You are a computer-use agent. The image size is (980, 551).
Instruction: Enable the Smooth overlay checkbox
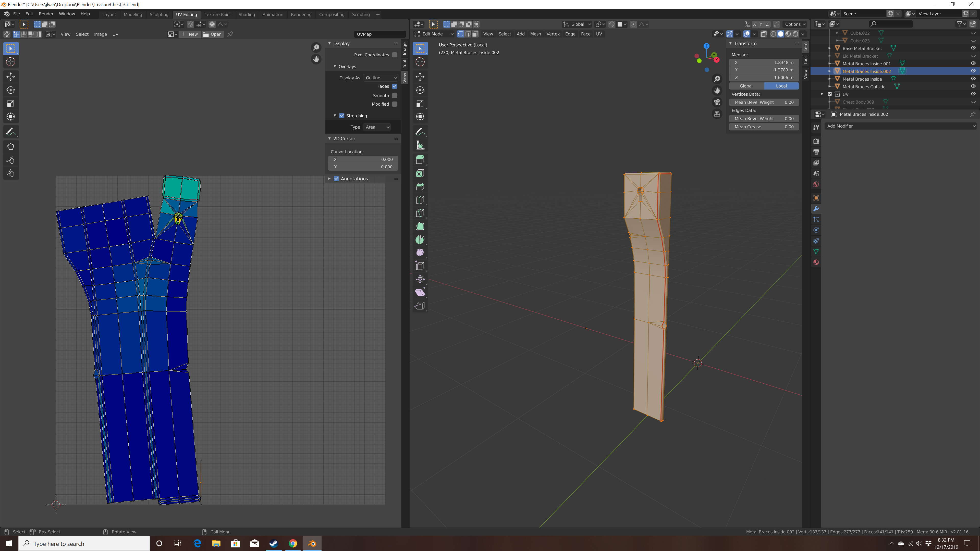click(x=395, y=95)
